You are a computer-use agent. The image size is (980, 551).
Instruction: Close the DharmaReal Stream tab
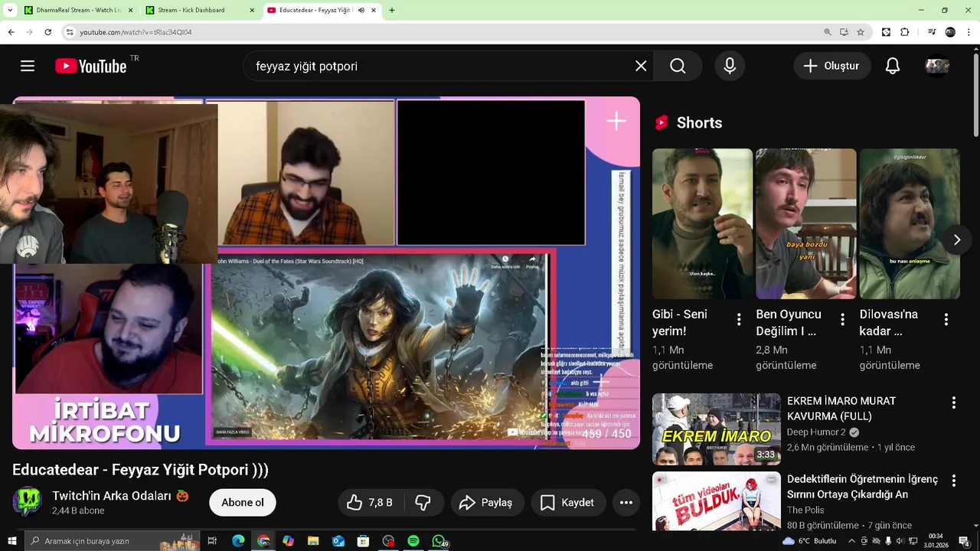click(129, 10)
